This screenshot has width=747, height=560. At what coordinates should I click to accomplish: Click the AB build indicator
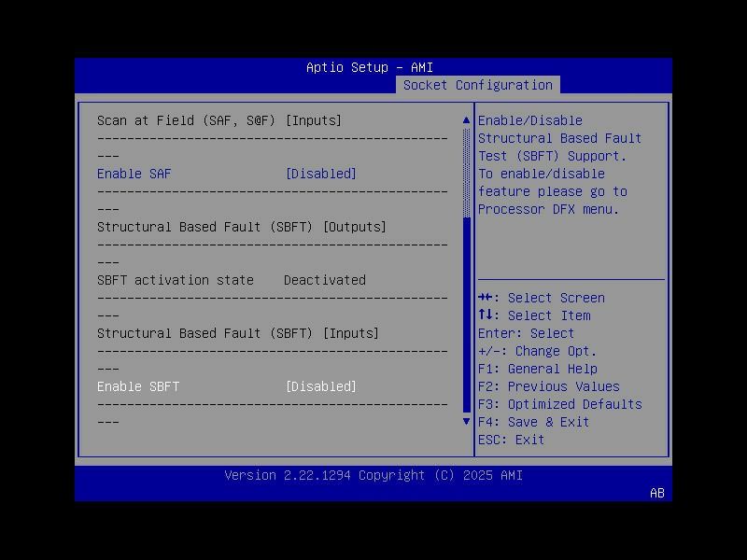[x=656, y=494]
